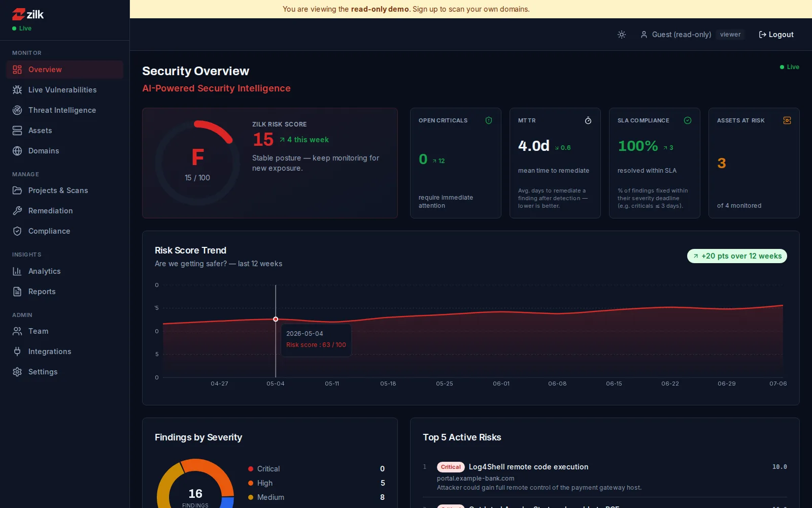The width and height of the screenshot is (812, 508).
Task: Open the Domains globe icon
Action: point(17,151)
